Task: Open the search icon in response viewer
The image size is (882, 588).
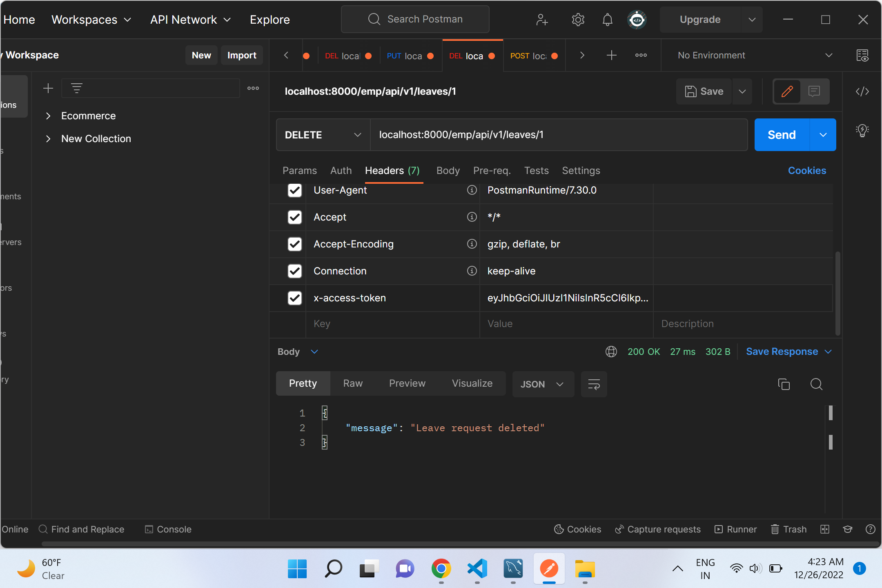Action: tap(816, 384)
